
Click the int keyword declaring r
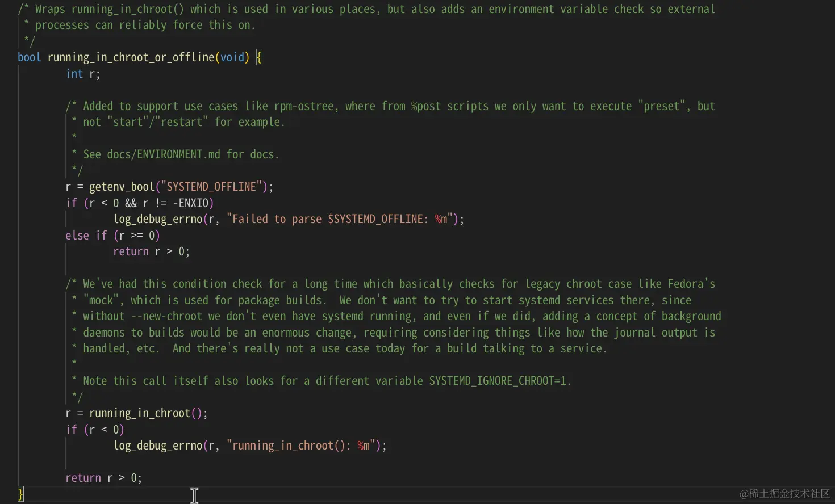[x=74, y=74]
